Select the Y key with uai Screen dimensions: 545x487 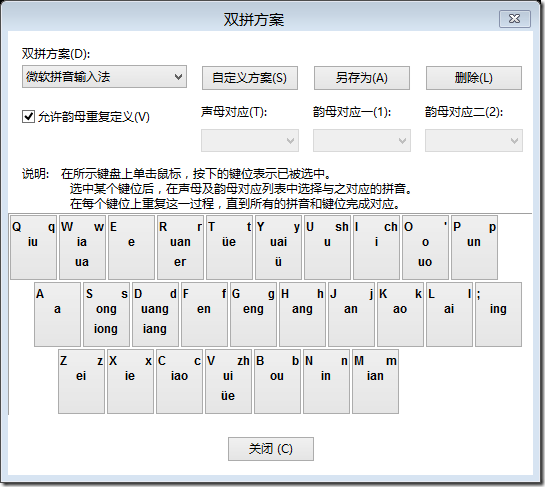[278, 247]
